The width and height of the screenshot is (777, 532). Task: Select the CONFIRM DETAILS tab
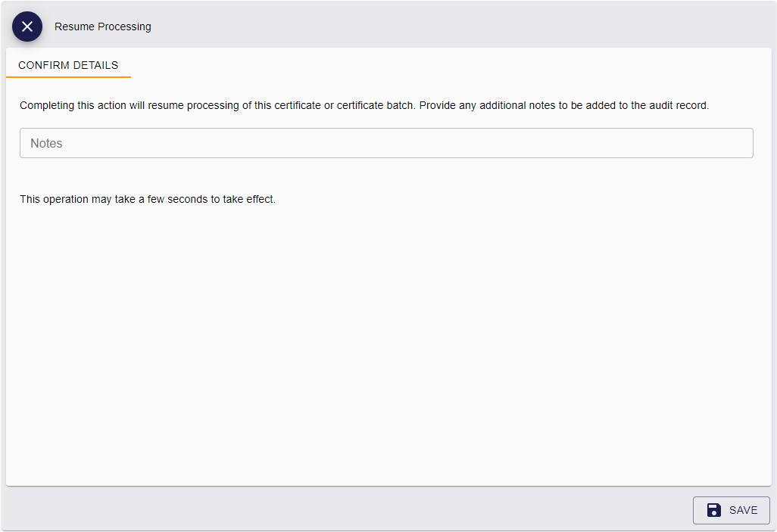point(68,65)
